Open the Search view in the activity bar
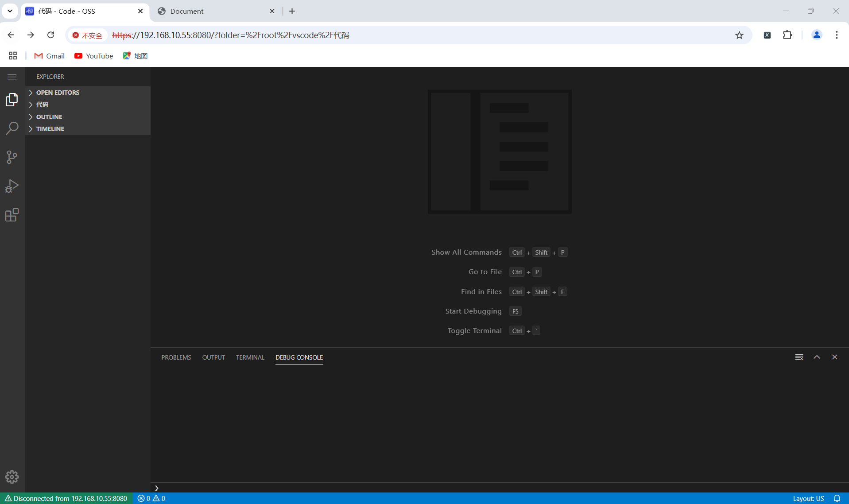 (12, 128)
